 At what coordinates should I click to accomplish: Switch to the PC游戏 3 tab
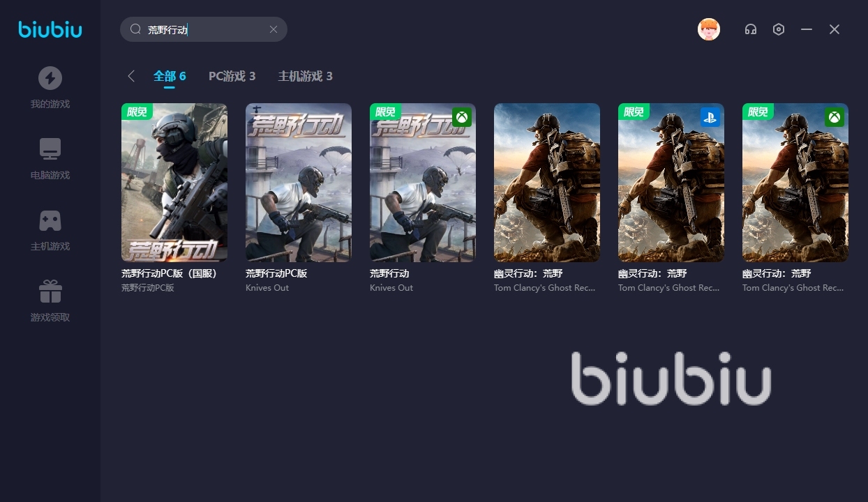(232, 76)
